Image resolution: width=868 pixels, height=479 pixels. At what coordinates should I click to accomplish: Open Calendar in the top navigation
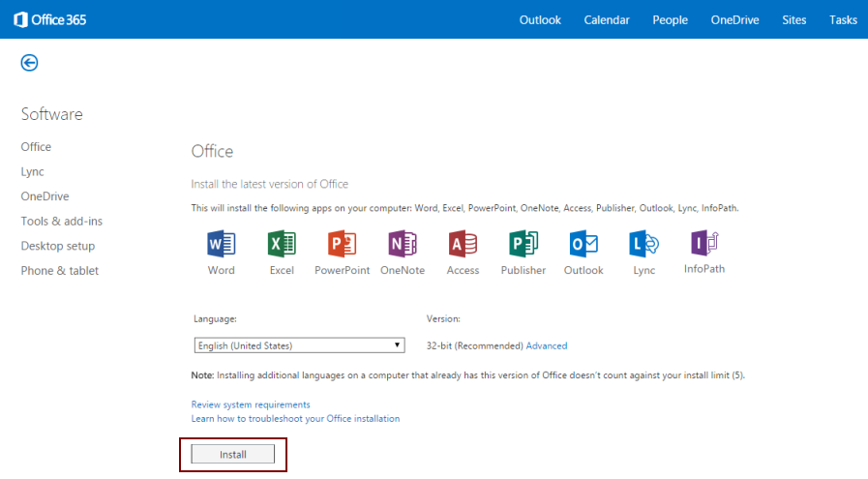tap(607, 20)
